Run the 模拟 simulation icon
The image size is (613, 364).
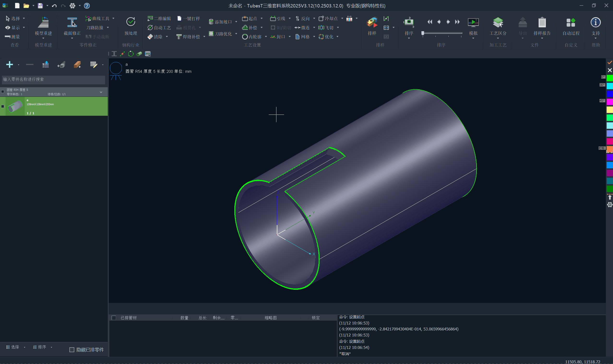[473, 23]
